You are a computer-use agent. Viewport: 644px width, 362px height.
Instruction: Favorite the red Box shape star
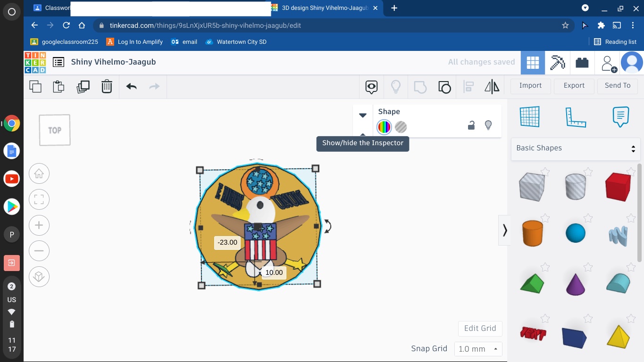click(x=631, y=172)
